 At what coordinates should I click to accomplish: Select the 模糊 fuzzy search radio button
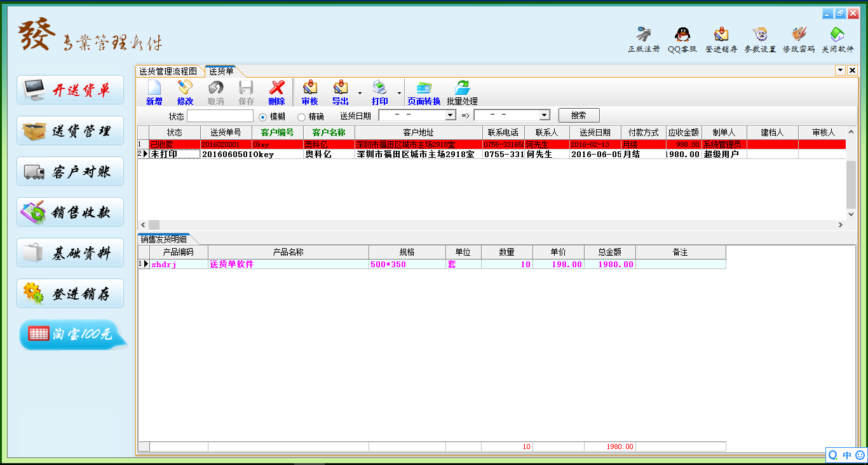263,116
